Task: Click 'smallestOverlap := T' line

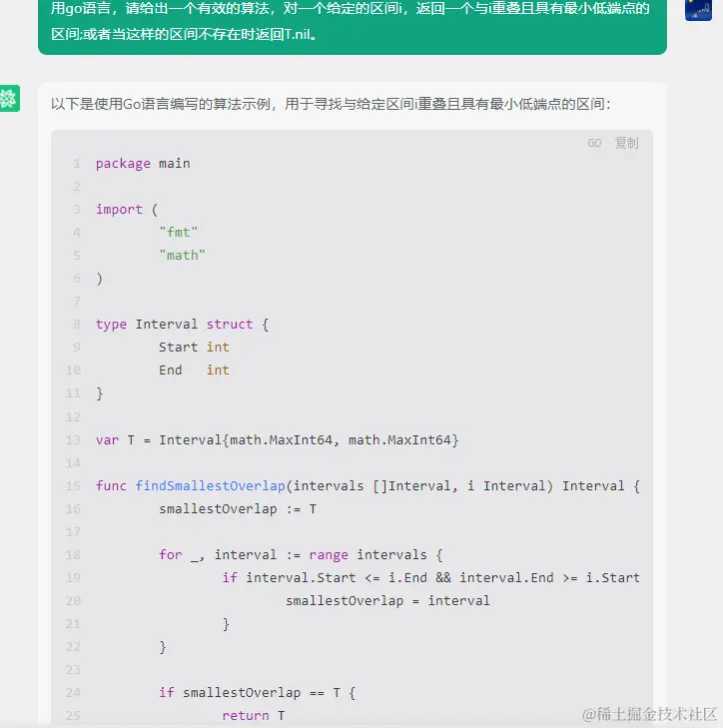Action: click(238, 509)
